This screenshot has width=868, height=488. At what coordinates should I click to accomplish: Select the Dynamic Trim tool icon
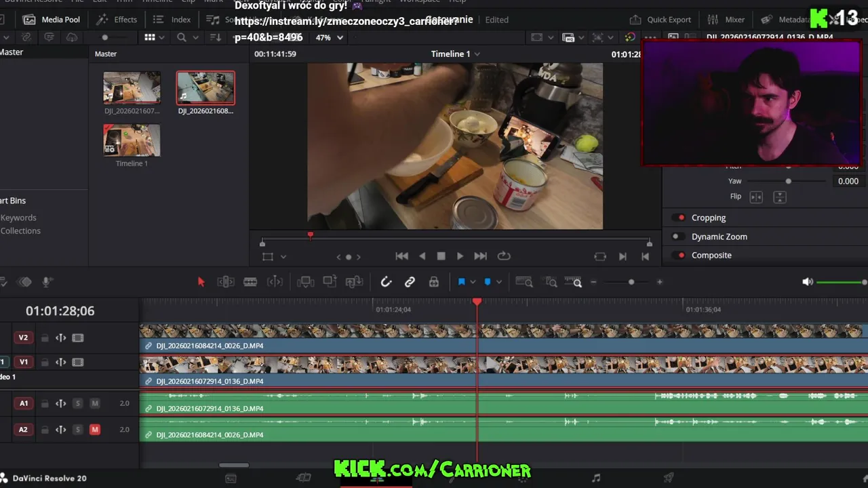coord(275,282)
